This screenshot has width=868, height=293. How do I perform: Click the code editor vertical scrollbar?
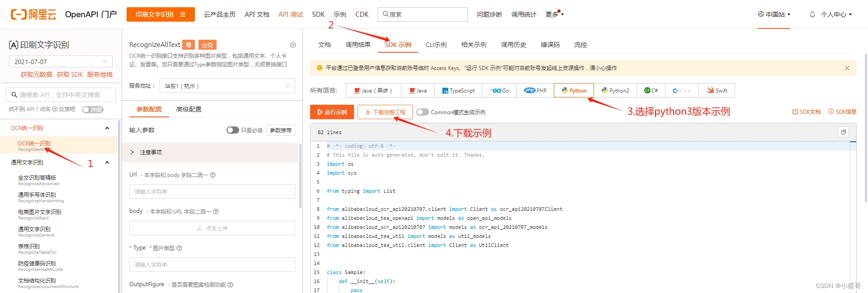[x=853, y=217]
